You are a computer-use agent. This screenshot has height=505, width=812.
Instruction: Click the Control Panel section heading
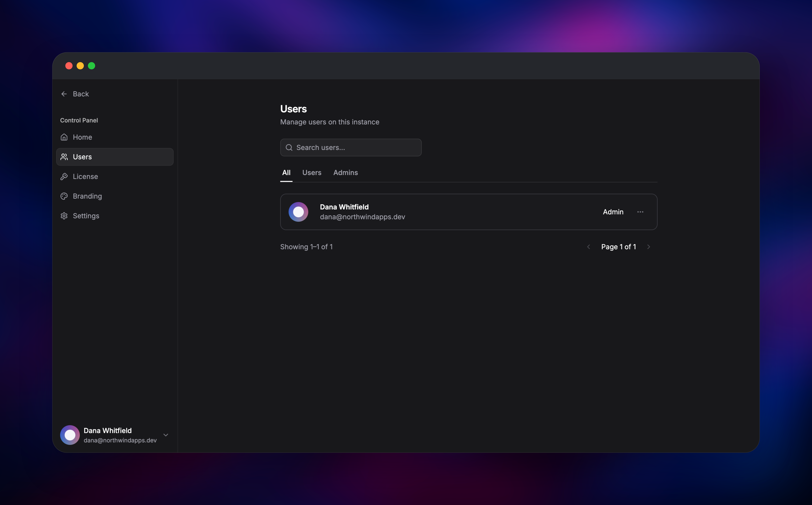(79, 120)
